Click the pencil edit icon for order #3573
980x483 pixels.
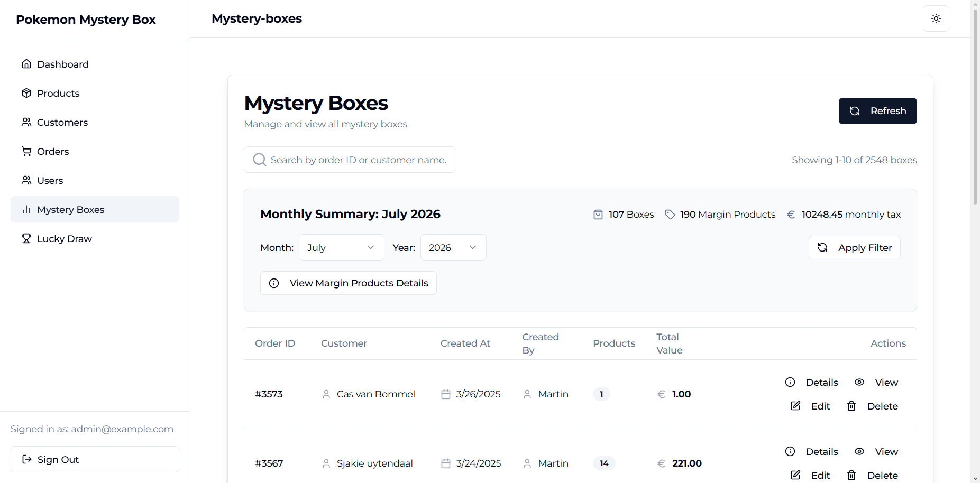pos(795,406)
